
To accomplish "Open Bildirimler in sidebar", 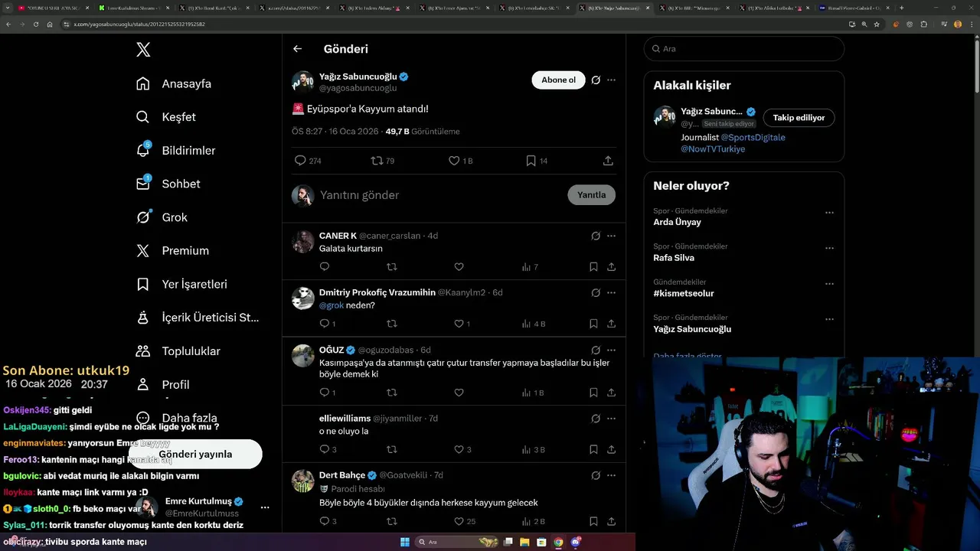I will (x=175, y=151).
